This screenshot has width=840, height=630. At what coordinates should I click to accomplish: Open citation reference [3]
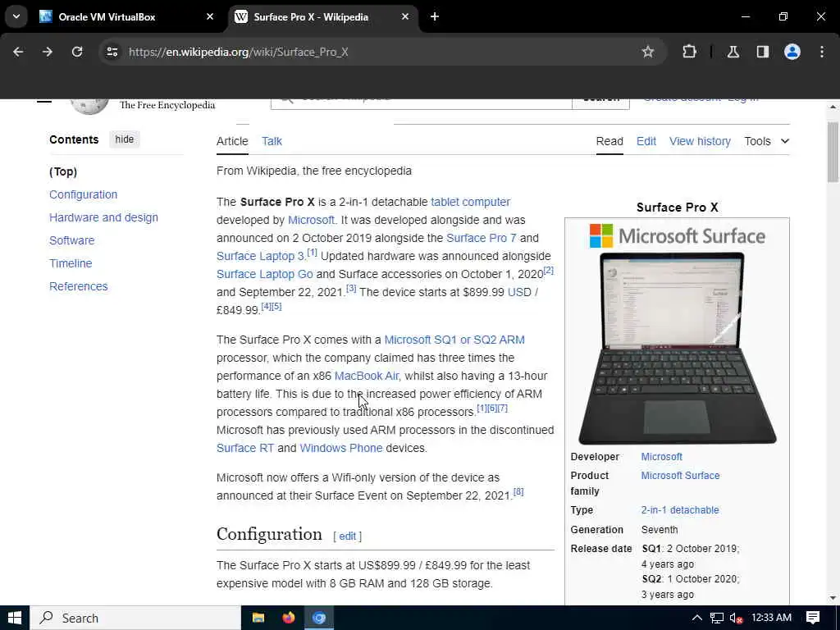point(351,288)
